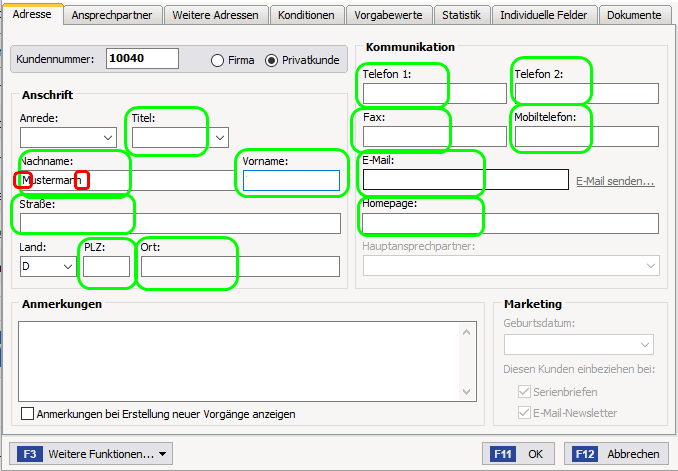The image size is (678, 471).
Task: Confirm with the F11 OK button
Action: pos(518,454)
